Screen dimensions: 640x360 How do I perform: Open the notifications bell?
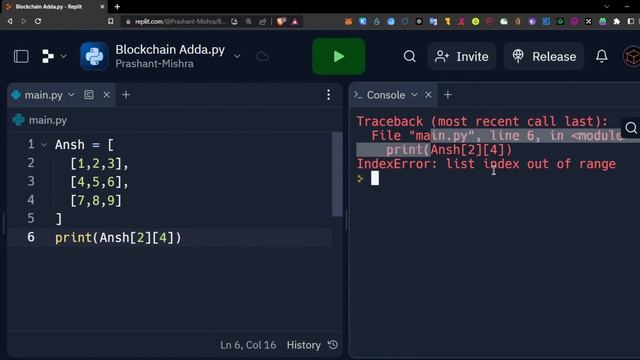(x=602, y=56)
